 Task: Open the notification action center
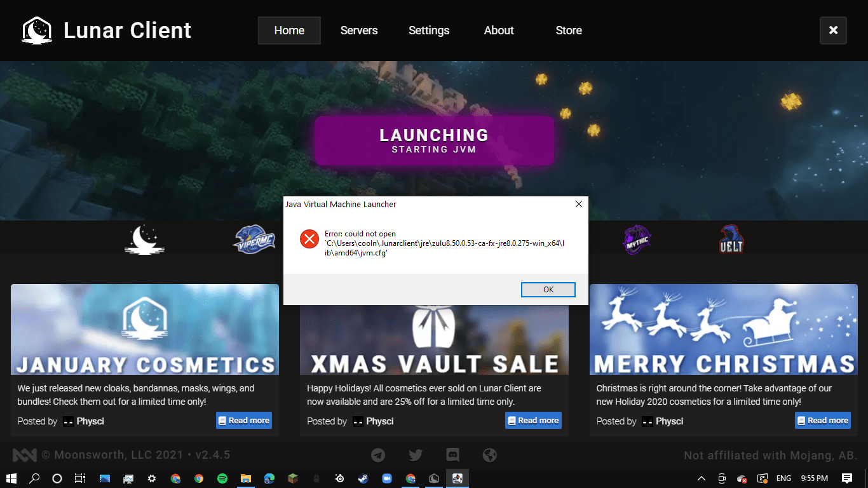click(847, 478)
